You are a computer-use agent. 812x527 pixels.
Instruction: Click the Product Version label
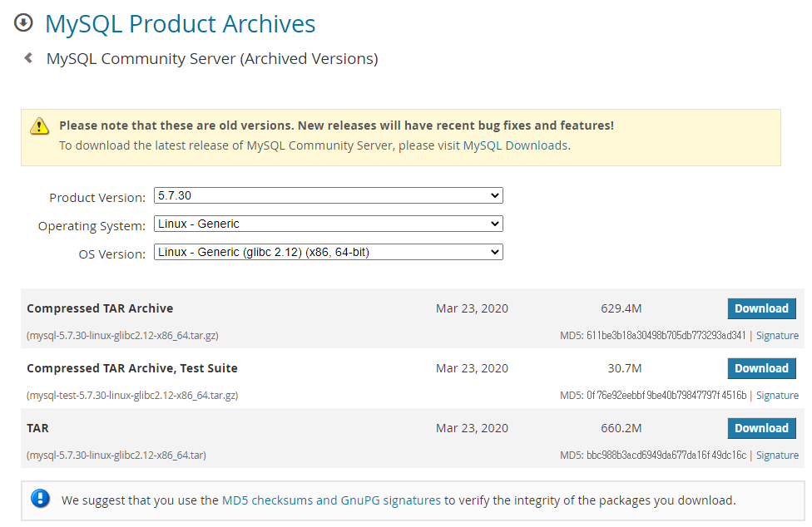click(97, 198)
